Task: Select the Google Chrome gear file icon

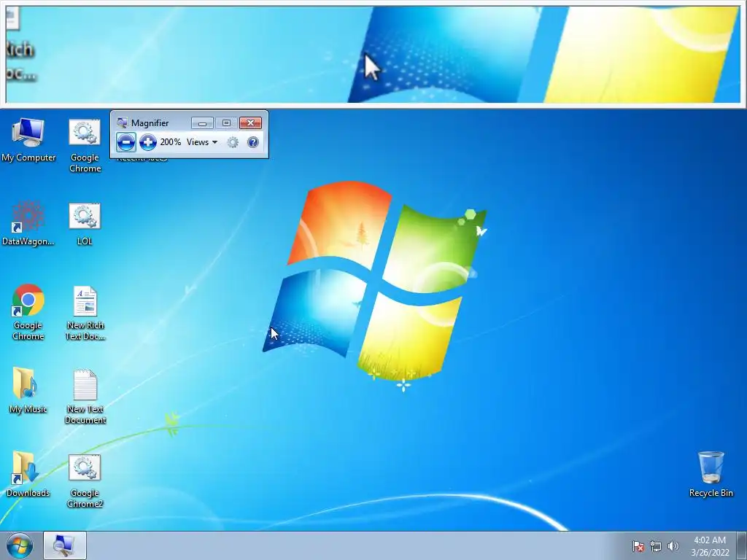Action: point(85,145)
